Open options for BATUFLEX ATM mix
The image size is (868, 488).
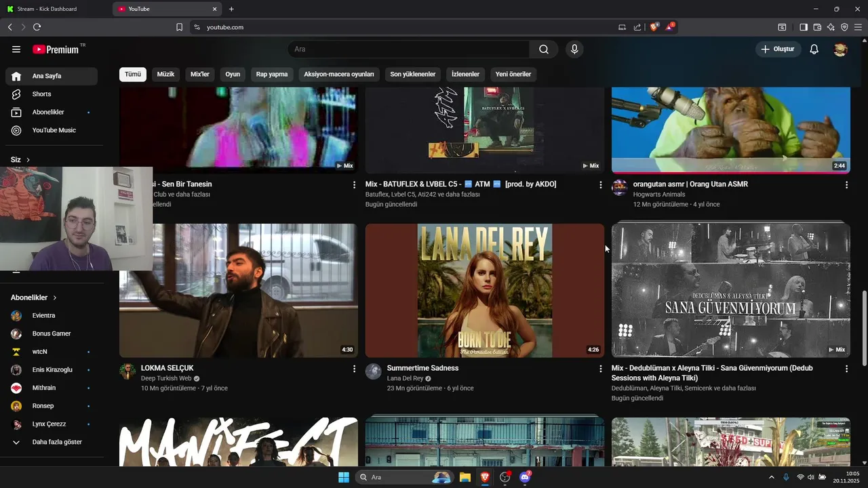[x=600, y=185]
